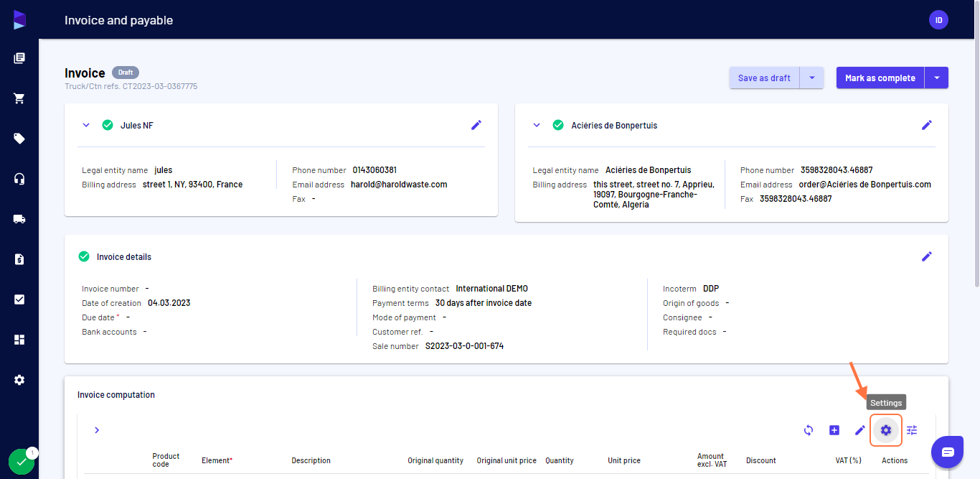This screenshot has width=980, height=479.
Task: Open the chat support bubble
Action: coord(948,452)
